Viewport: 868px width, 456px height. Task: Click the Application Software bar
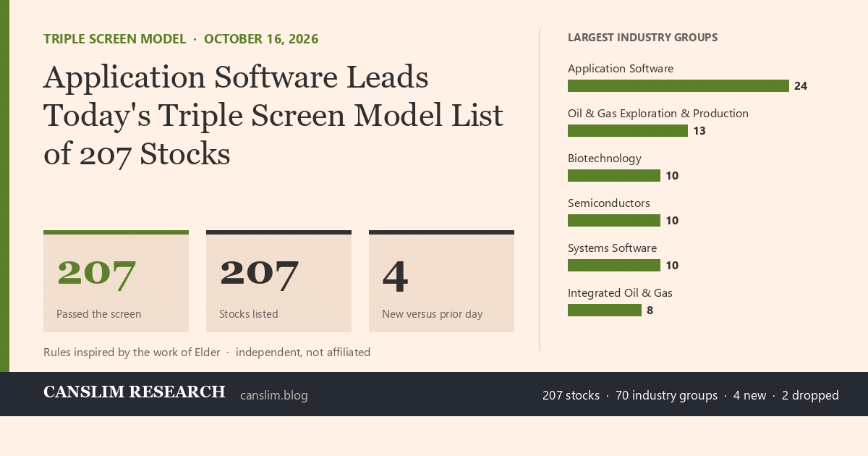coord(678,85)
